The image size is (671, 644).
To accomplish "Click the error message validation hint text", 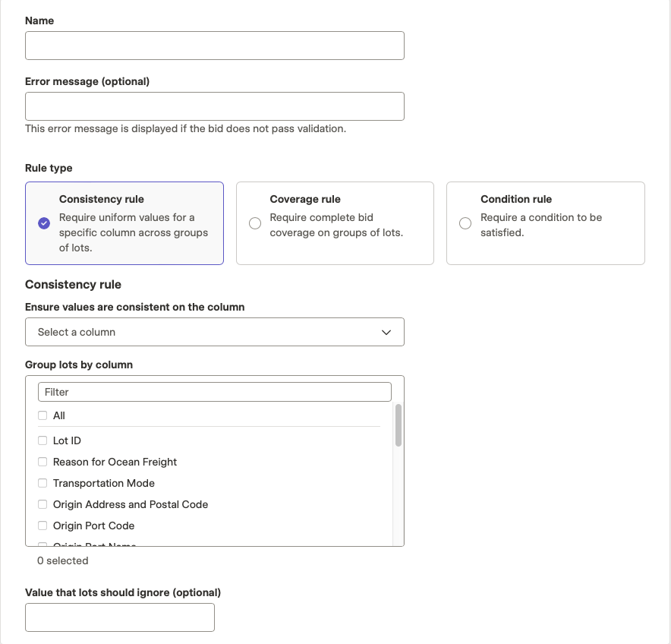I will coord(186,128).
